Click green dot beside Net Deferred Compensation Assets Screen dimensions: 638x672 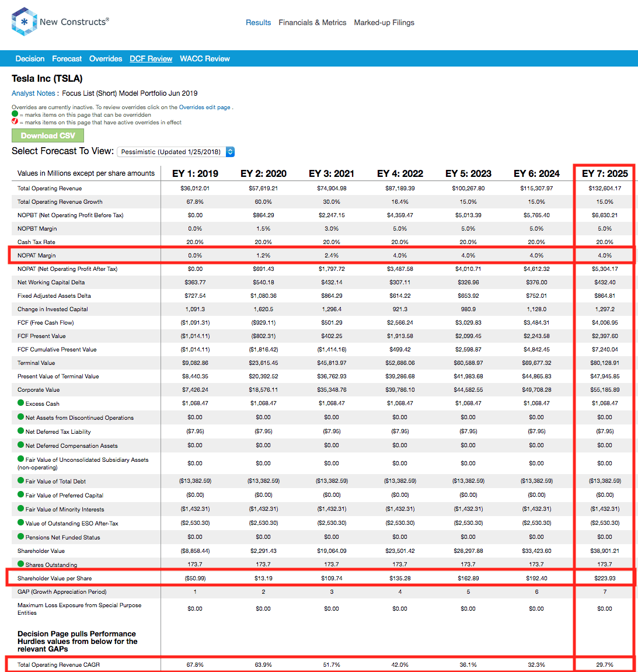pyautogui.click(x=20, y=445)
